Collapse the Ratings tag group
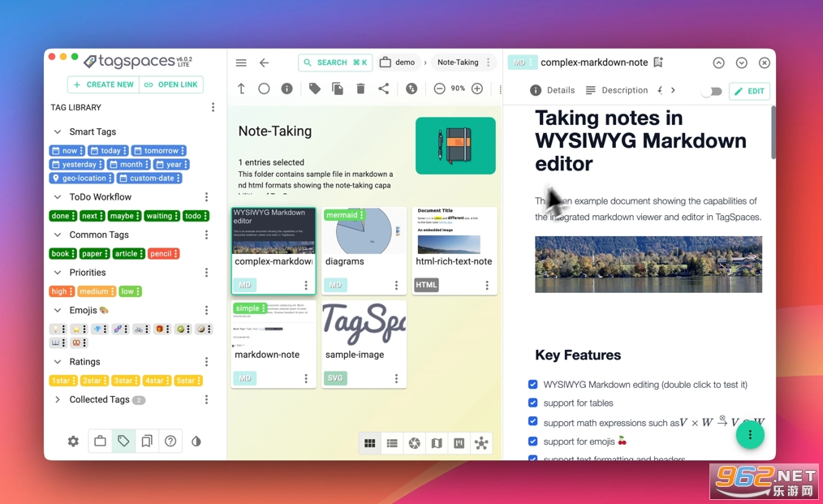823x504 pixels. (58, 362)
